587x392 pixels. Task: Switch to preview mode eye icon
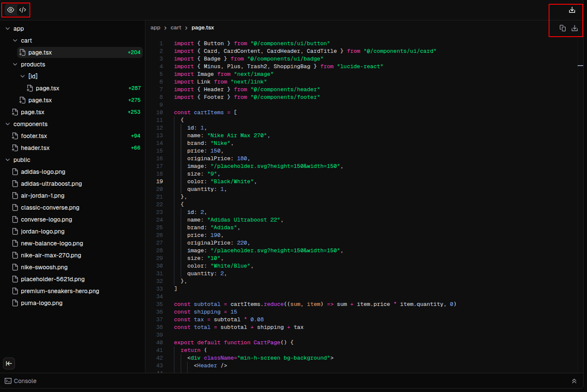(11, 10)
